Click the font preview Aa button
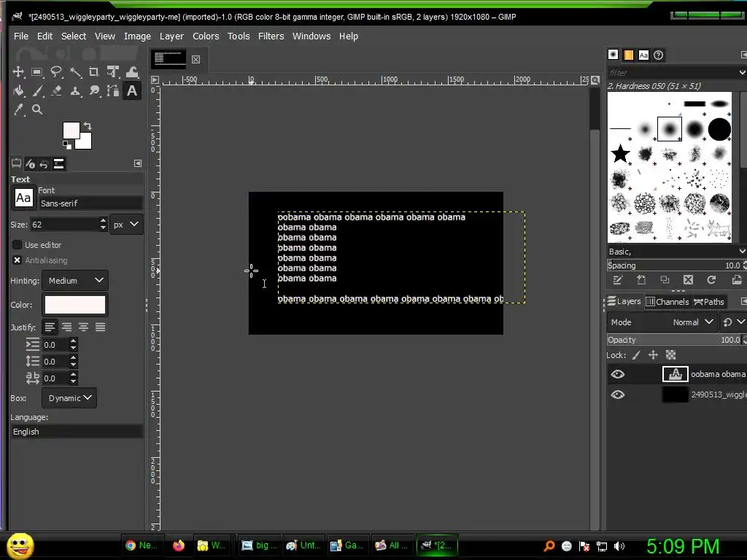 coord(23,198)
